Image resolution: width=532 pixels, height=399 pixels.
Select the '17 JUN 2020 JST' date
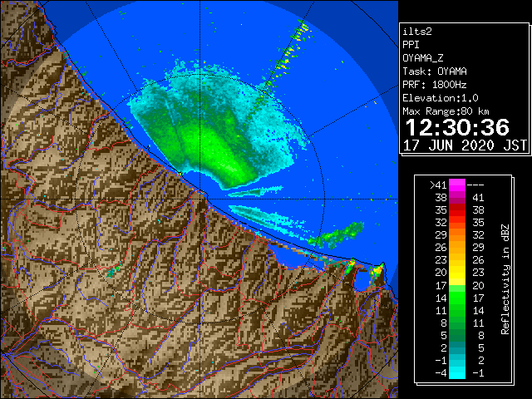[465, 145]
